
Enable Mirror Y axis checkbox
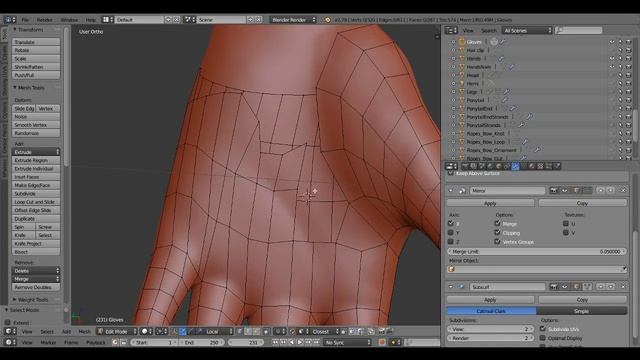pyautogui.click(x=451, y=233)
